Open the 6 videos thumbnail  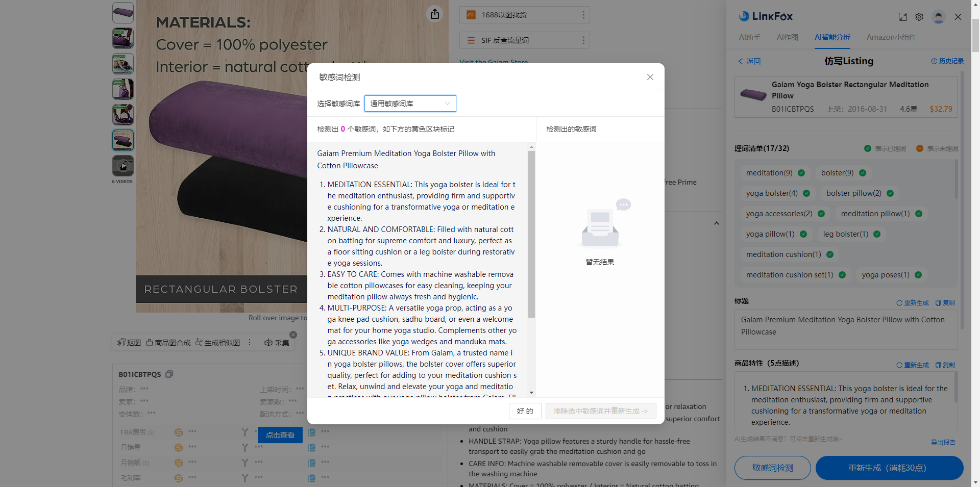pyautogui.click(x=123, y=166)
